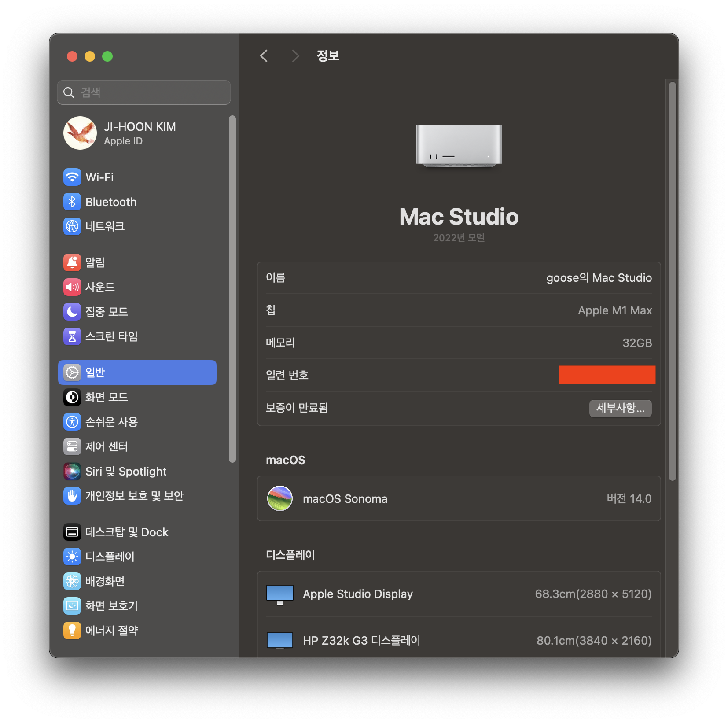This screenshot has height=723, width=728.
Task: Open the 디스플레이 sun icon
Action: pos(72,557)
